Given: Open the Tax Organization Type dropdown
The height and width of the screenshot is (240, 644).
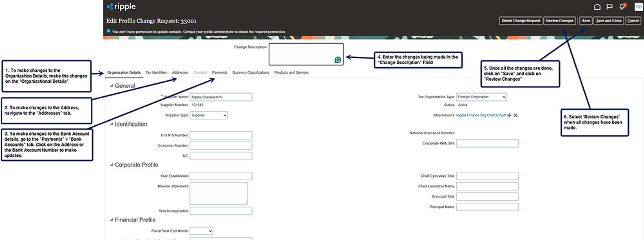Looking at the screenshot, I should point(481,97).
